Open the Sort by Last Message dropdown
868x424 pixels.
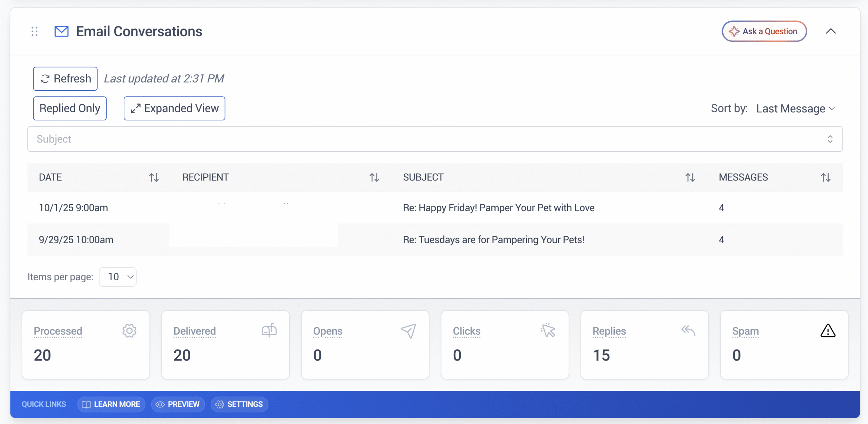(x=795, y=109)
